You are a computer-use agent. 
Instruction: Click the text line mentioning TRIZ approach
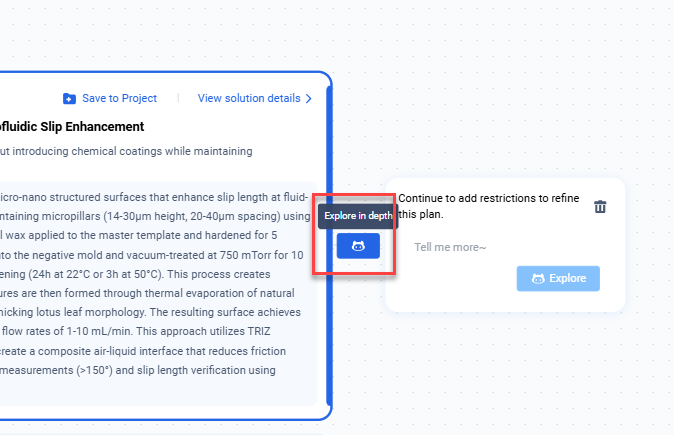150,329
